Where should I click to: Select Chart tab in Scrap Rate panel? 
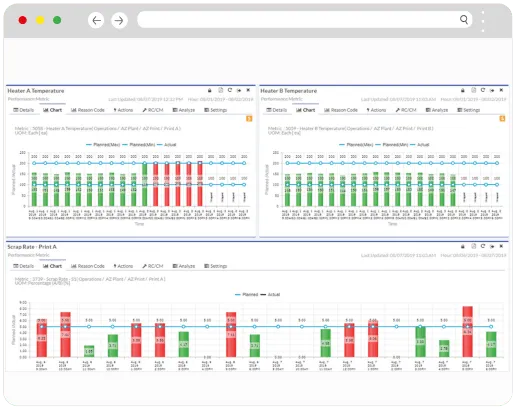53,266
